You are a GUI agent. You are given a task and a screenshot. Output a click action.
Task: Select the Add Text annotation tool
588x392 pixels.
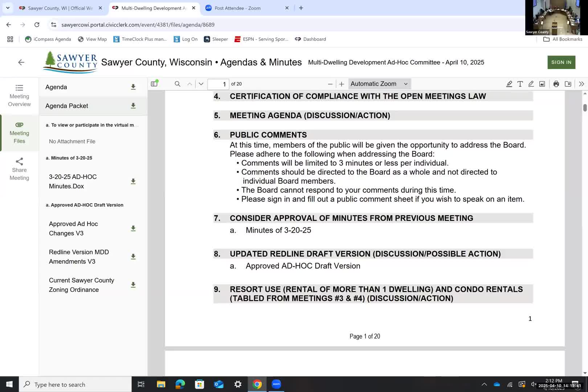point(520,84)
